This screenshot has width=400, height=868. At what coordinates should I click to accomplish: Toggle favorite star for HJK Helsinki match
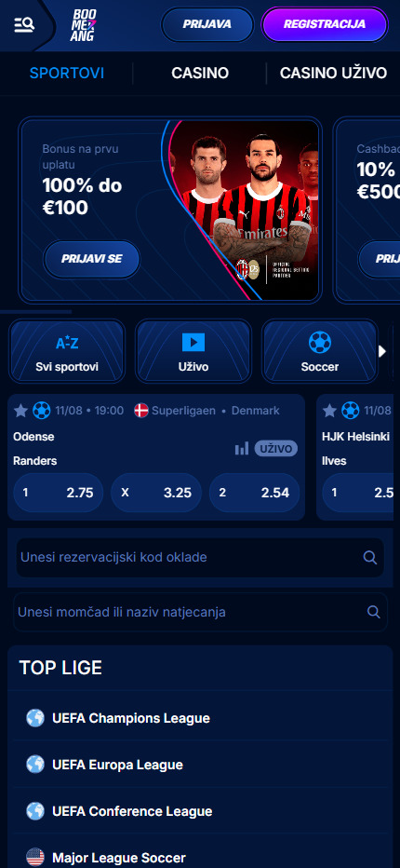click(329, 410)
